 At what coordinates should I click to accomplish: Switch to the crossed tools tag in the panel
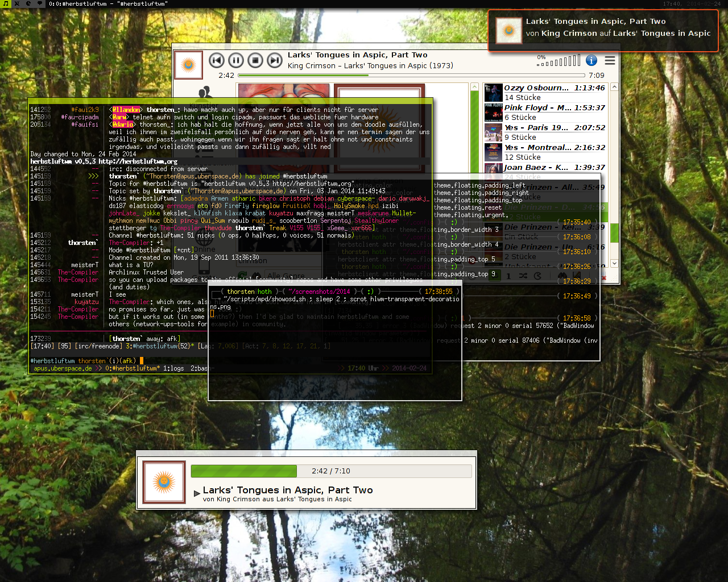click(17, 3)
